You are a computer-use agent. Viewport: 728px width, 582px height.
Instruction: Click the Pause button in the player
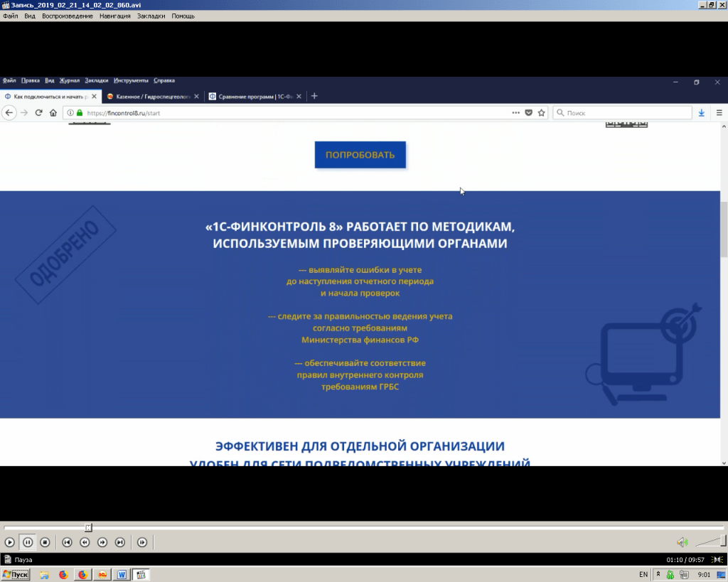[x=28, y=542]
